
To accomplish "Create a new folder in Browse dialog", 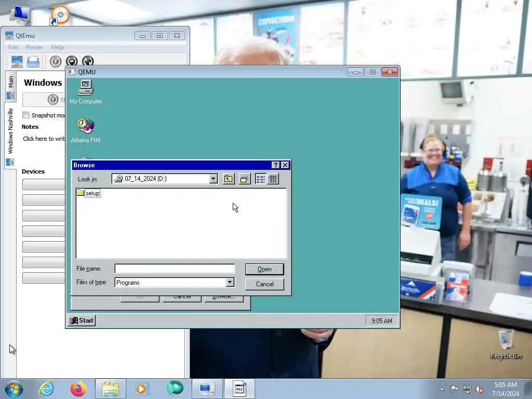I will 244,179.
